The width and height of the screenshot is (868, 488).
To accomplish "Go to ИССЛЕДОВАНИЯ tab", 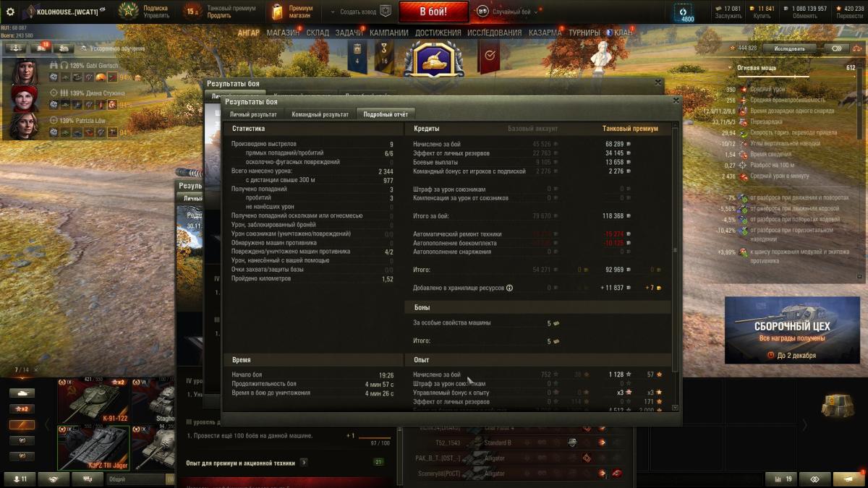I will 494,33.
